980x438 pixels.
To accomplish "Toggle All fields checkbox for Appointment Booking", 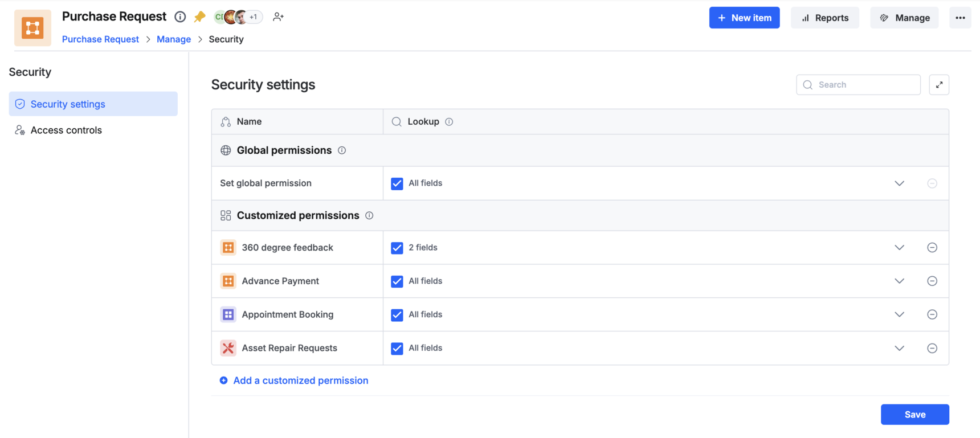I will click(397, 315).
